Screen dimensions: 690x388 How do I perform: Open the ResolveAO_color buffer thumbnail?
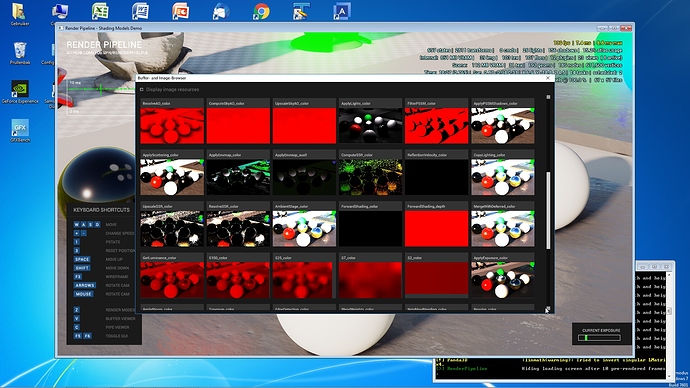172,126
